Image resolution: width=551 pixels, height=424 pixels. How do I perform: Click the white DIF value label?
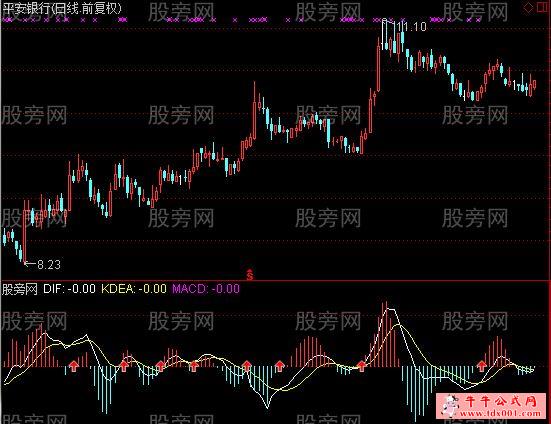[x=69, y=289]
